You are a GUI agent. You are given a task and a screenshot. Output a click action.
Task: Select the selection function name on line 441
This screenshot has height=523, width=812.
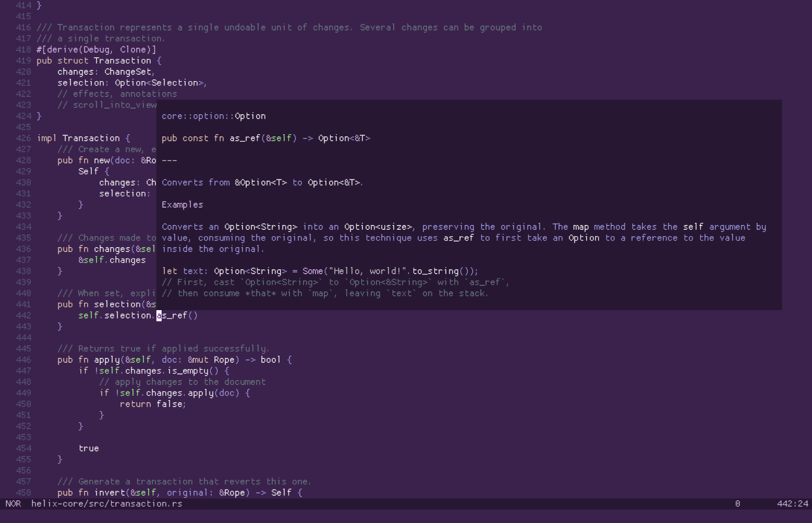pyautogui.click(x=114, y=304)
